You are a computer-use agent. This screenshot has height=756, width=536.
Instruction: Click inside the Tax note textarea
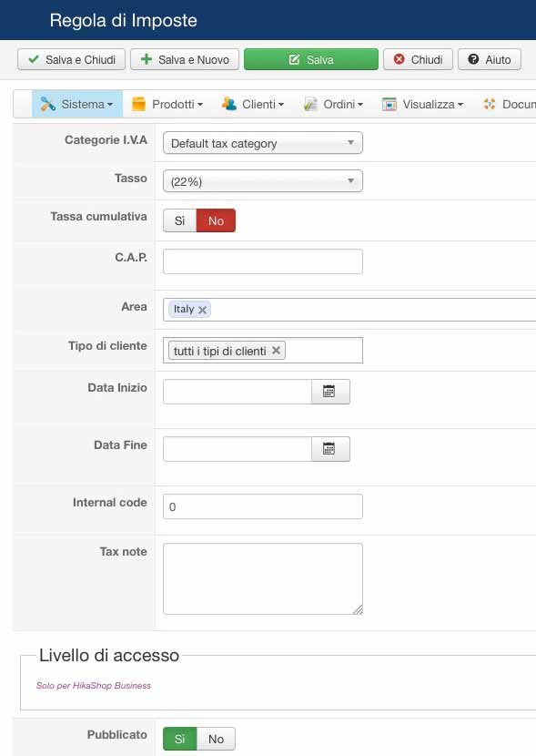point(262,578)
